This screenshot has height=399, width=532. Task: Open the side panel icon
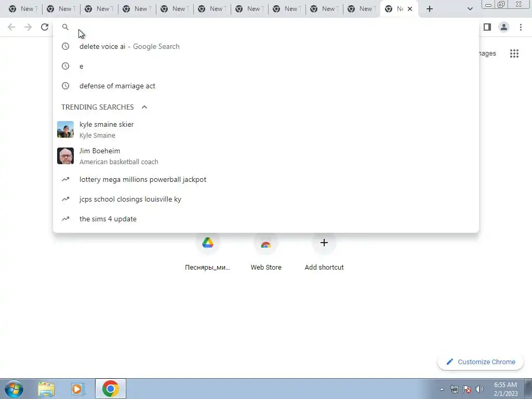487,27
